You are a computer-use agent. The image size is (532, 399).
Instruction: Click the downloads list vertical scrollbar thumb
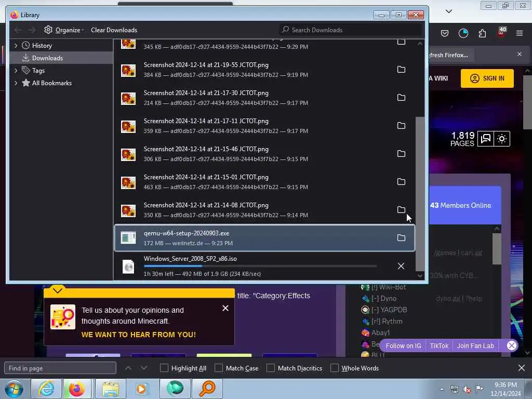click(420, 194)
